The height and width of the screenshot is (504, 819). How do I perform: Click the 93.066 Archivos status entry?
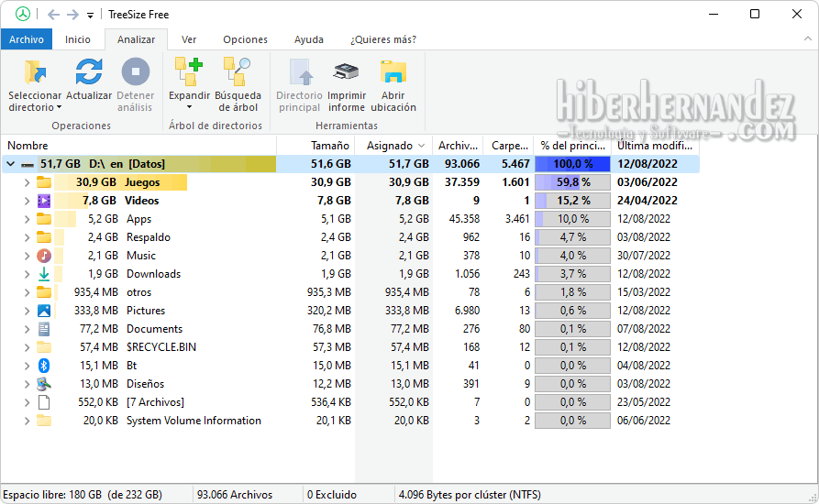pyautogui.click(x=235, y=495)
